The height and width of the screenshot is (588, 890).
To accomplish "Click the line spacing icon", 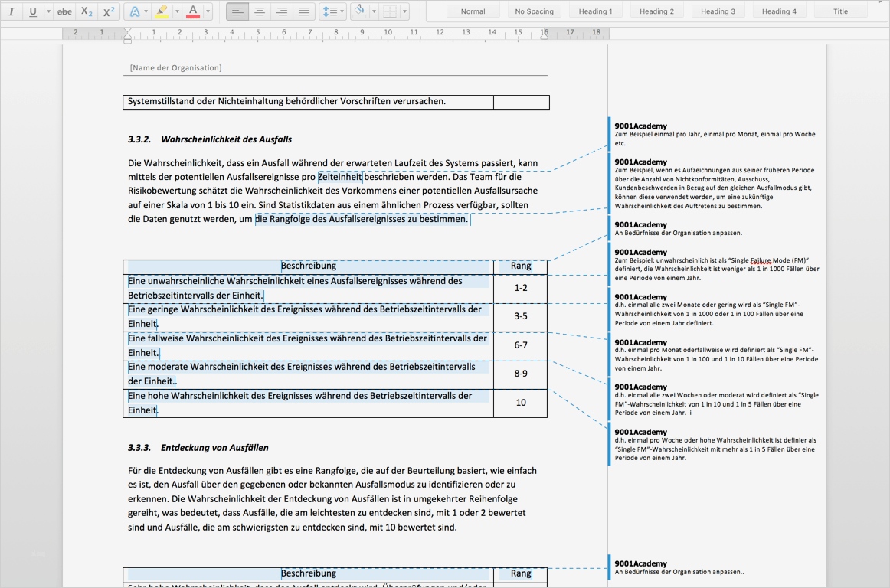I will coord(329,11).
